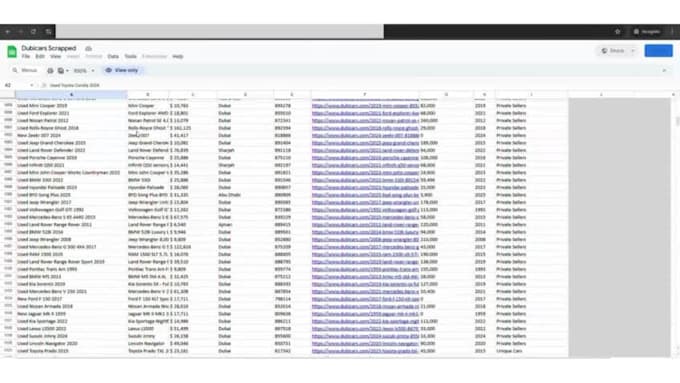Select the Used Infiniti Q50 2021 cell
Screen dimensions: 680x383
coord(71,165)
